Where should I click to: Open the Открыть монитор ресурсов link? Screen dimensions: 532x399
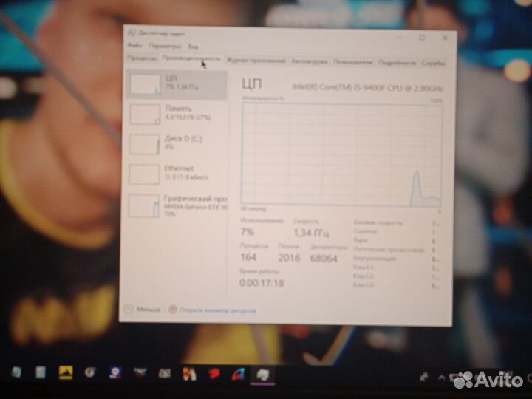click(213, 310)
